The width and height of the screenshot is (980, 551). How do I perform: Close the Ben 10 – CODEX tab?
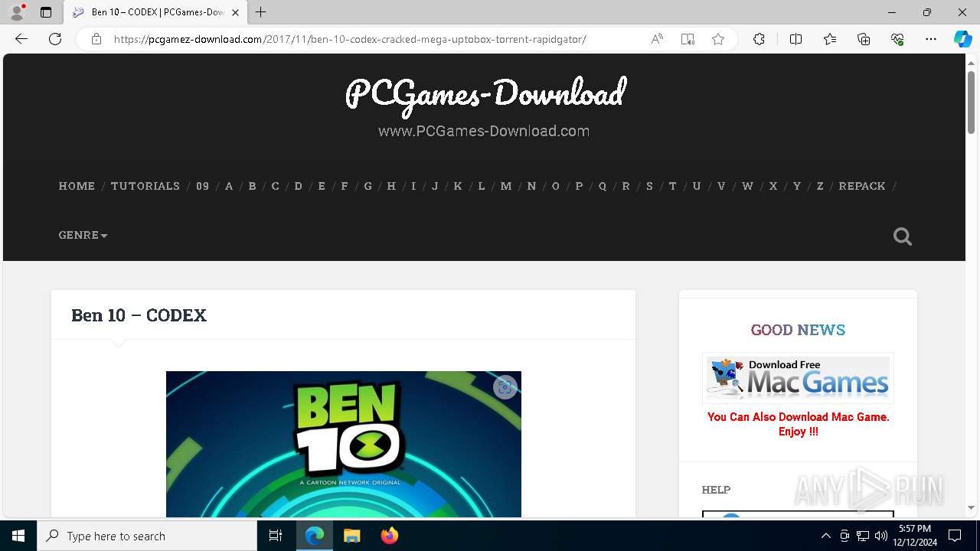click(236, 12)
